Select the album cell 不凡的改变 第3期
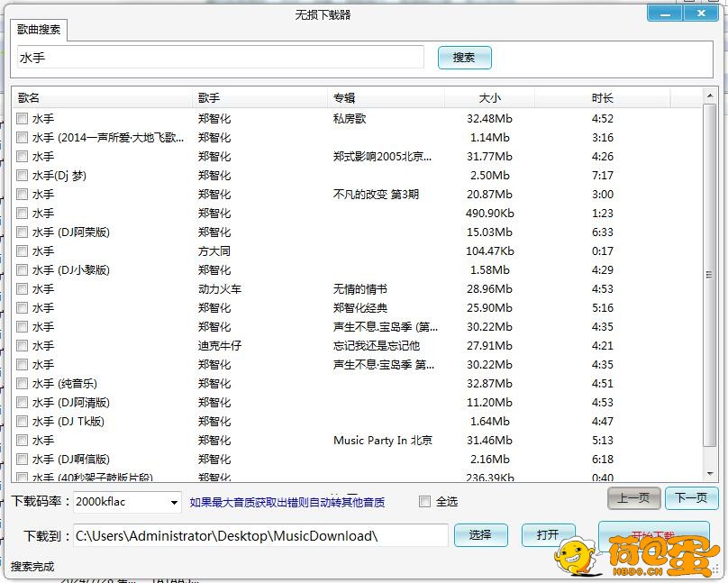Viewport: 728px width, 583px height. pyautogui.click(x=376, y=195)
